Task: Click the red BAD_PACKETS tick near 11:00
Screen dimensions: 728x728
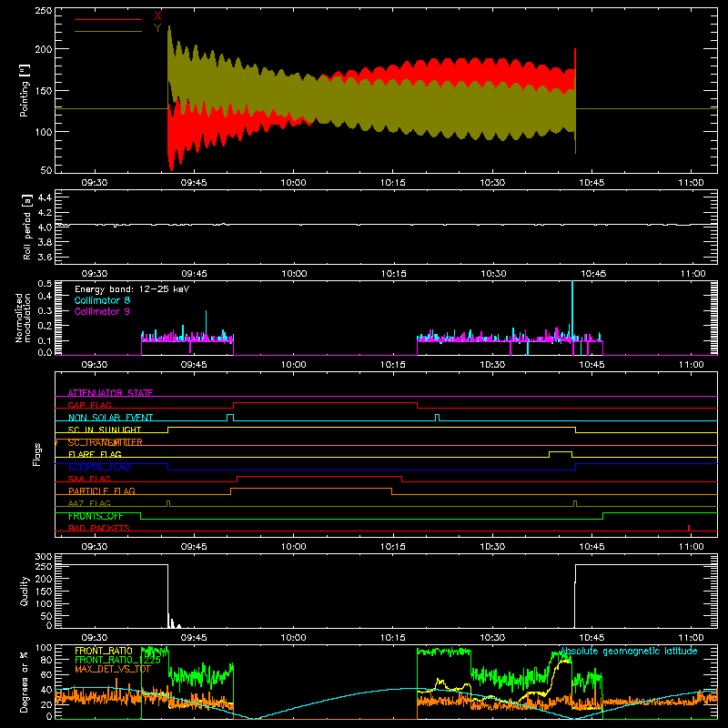Action: [x=689, y=528]
